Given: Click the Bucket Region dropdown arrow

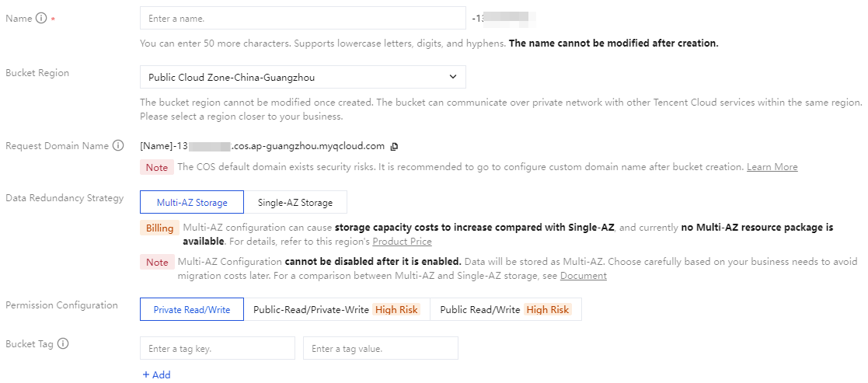Looking at the screenshot, I should [453, 77].
